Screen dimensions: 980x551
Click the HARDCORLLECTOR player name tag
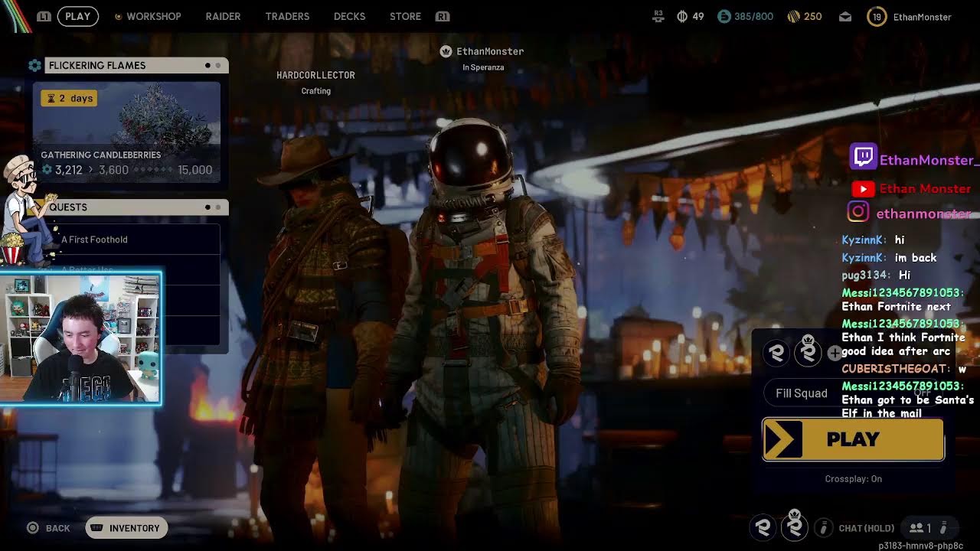(x=315, y=75)
